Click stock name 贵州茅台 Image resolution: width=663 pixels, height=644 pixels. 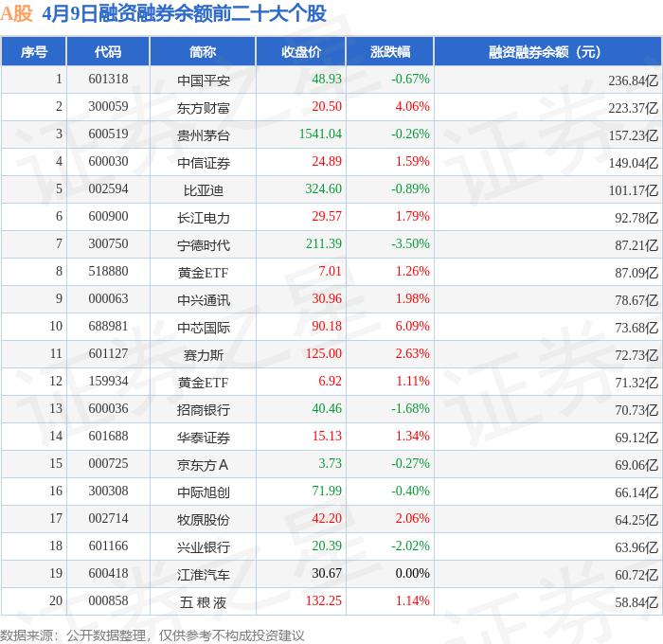pyautogui.click(x=204, y=135)
